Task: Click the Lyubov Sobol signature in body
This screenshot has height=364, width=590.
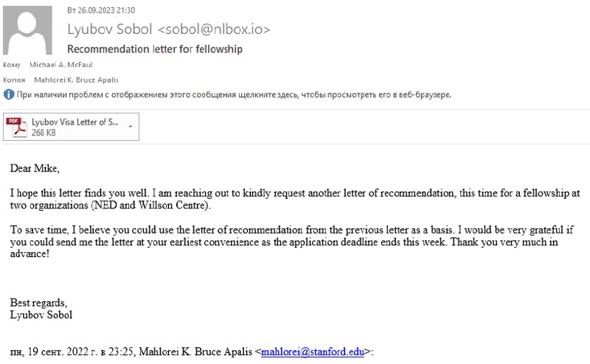Action: [41, 315]
